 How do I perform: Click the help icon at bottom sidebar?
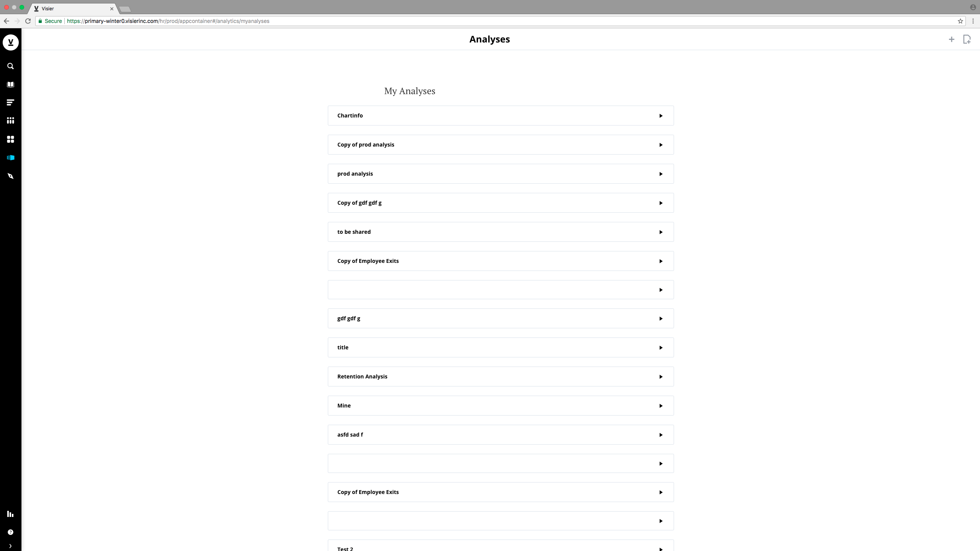click(x=10, y=531)
